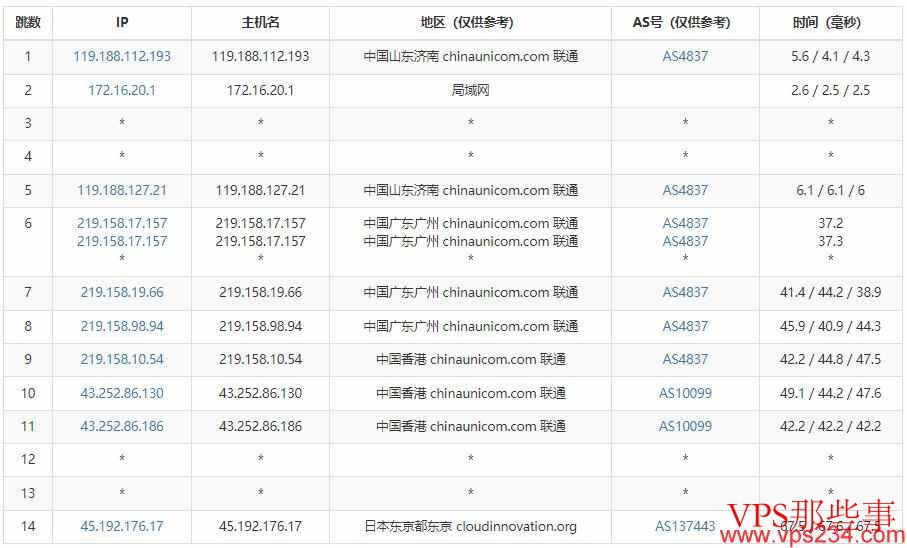Click the 跳数 column header
Image resolution: width=907 pixels, height=548 pixels.
(x=28, y=23)
